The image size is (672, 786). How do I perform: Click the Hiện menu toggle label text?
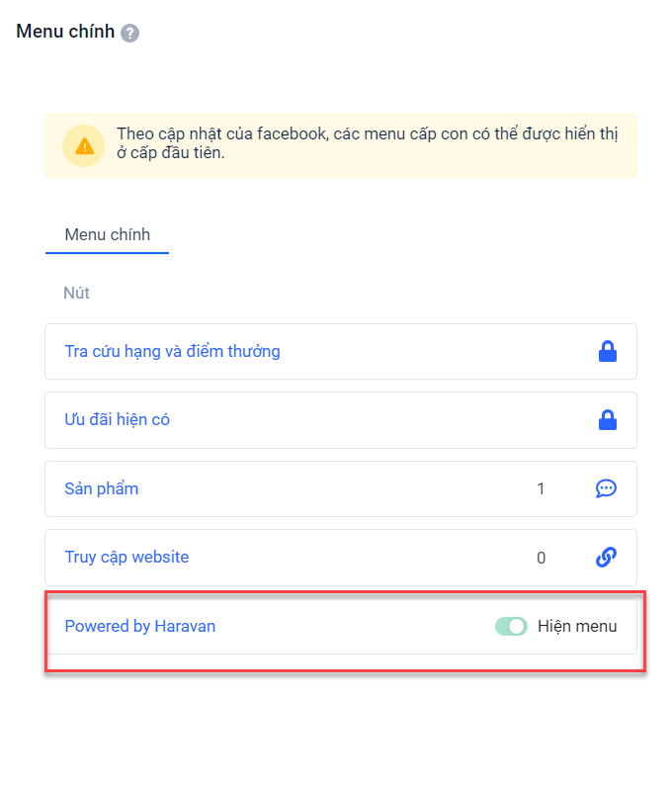(577, 626)
